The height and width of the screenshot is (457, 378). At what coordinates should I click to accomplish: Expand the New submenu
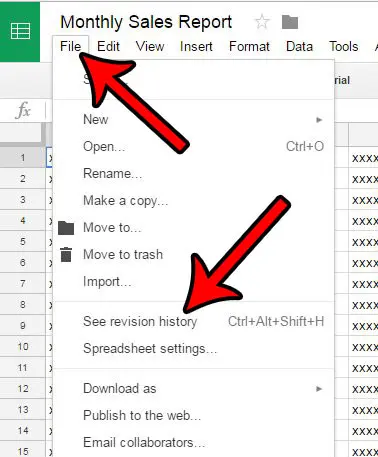coord(194,119)
